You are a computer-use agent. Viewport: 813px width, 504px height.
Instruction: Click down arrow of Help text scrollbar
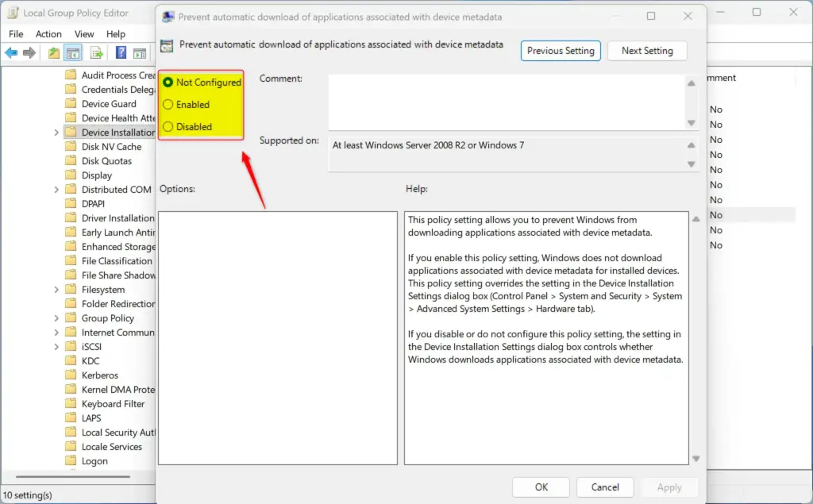pos(695,459)
